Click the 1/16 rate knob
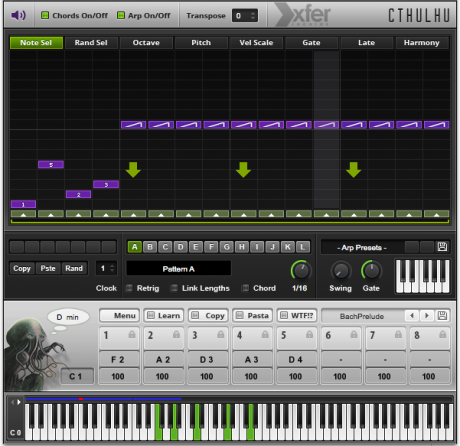The image size is (460, 446). point(301,270)
